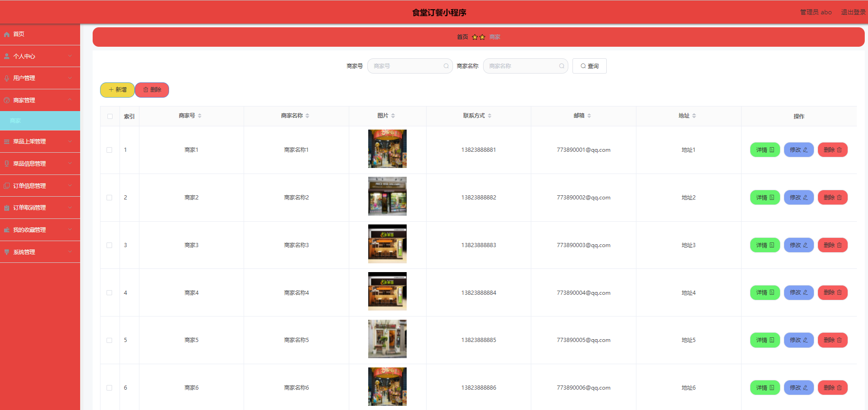Open the 商家3 shop image thumbnail
The width and height of the screenshot is (868, 410).
point(387,244)
